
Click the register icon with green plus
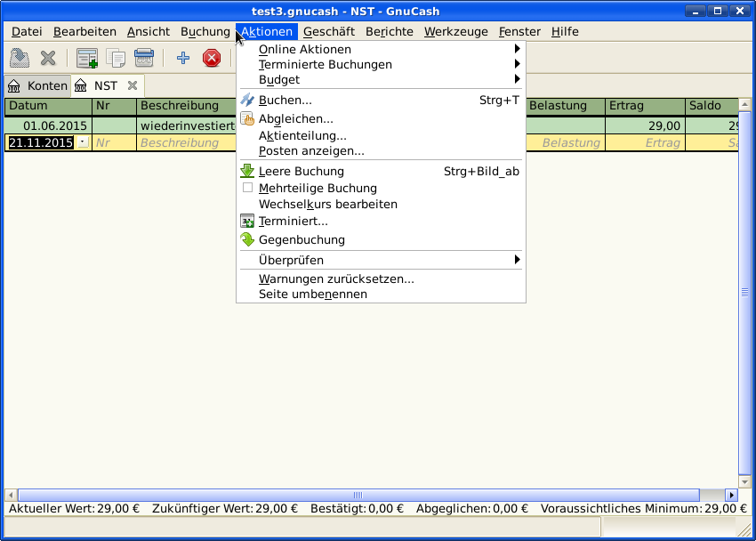pyautogui.click(x=86, y=59)
